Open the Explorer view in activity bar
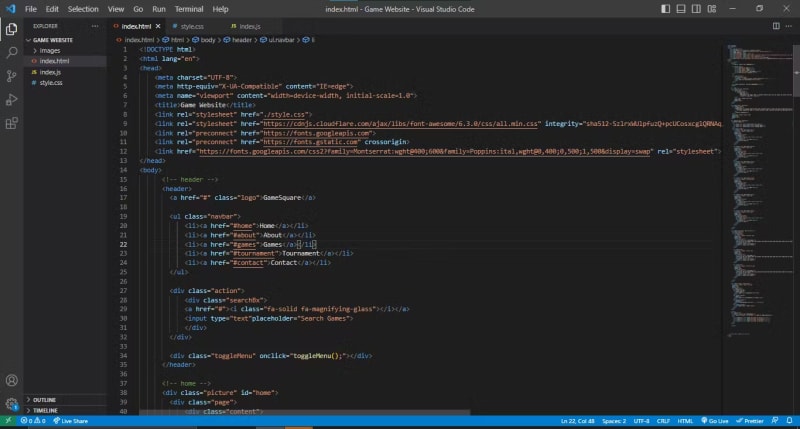The width and height of the screenshot is (800, 429). 11,30
